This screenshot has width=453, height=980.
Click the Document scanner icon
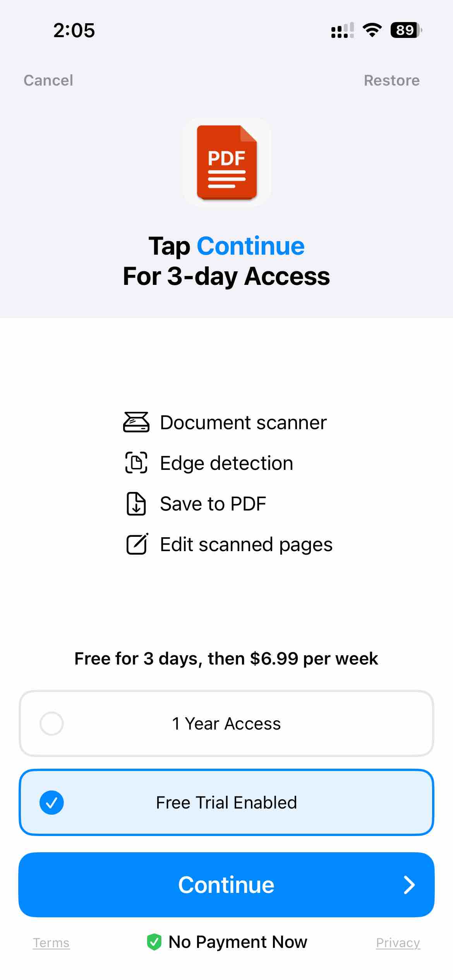pos(136,423)
